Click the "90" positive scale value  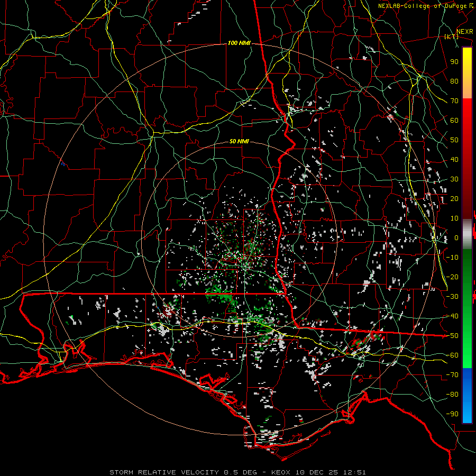[454, 62]
